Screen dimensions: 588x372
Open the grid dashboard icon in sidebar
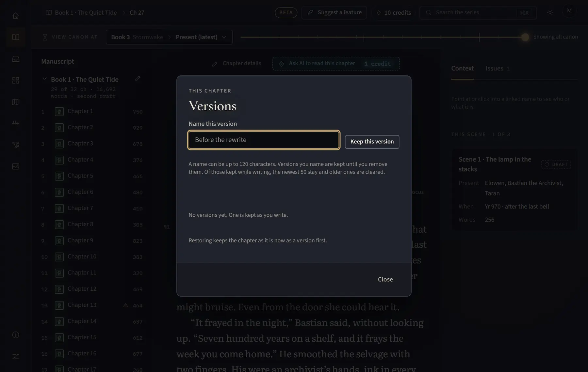click(16, 80)
